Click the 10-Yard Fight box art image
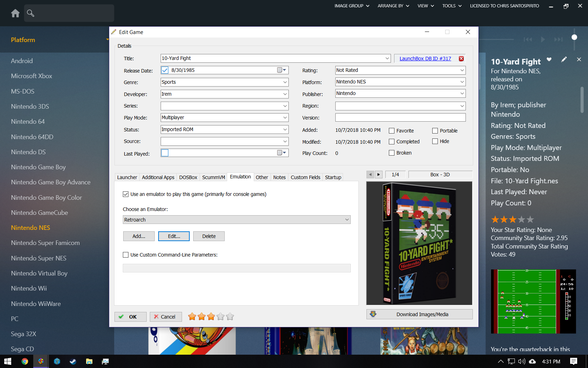This screenshot has width=588, height=368. pos(419,243)
